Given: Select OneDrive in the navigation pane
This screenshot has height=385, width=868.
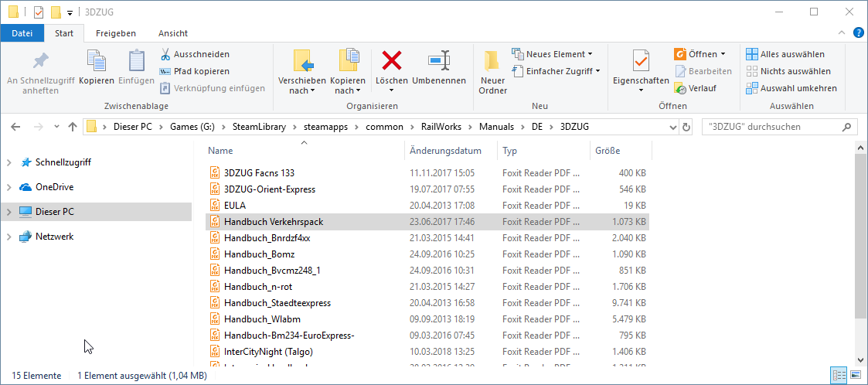Looking at the screenshot, I should [54, 186].
